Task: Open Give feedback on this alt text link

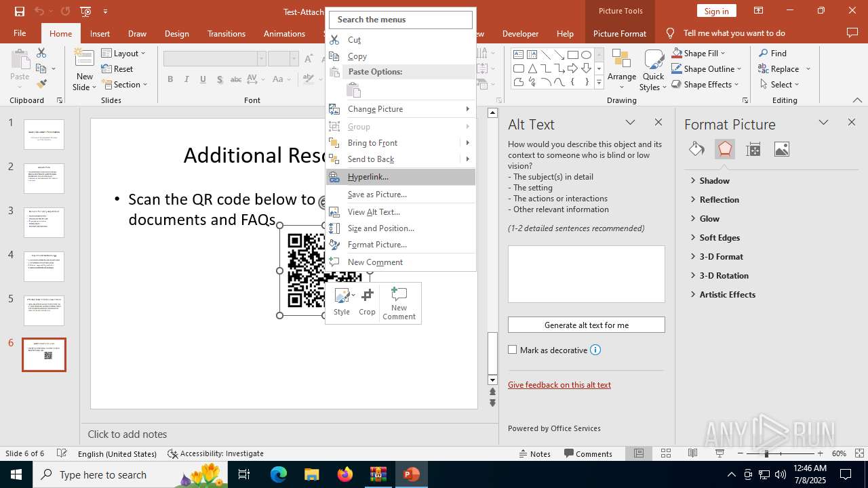Action: click(x=559, y=384)
